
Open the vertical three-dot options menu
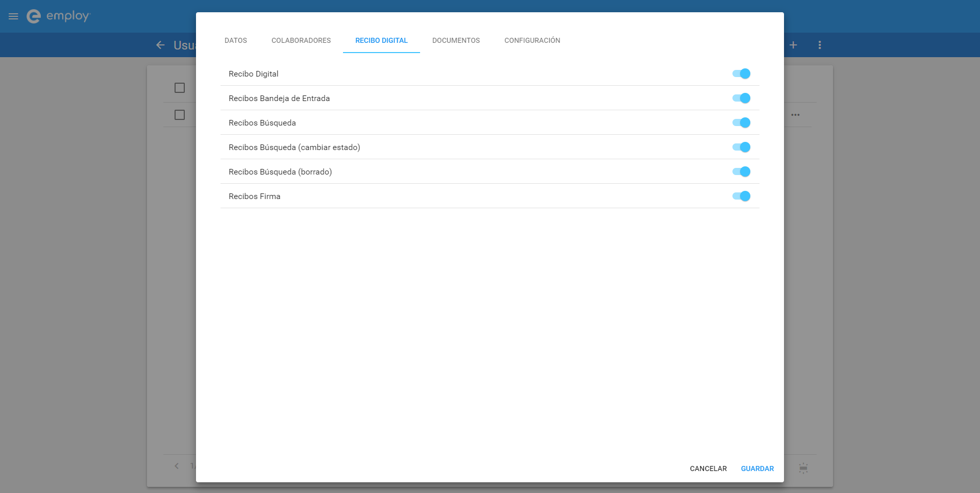point(820,45)
